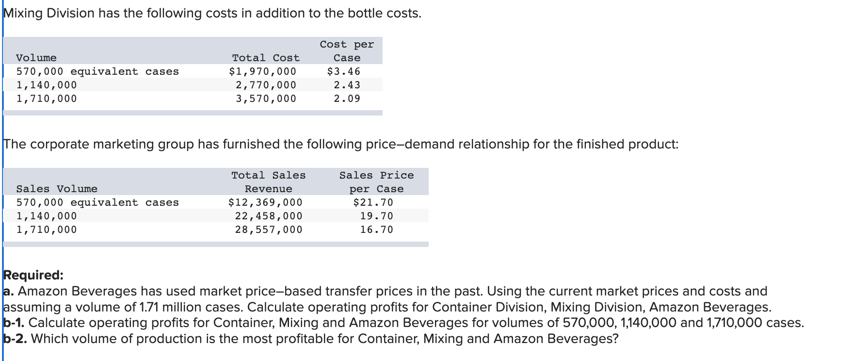Select the $21.70 sales price
Screen dimensions: 868x361
click(373, 202)
